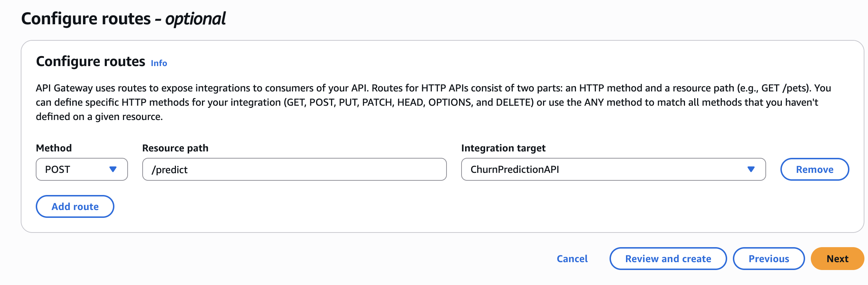Click the Integration target dropdown arrow
The image size is (868, 285).
[751, 169]
